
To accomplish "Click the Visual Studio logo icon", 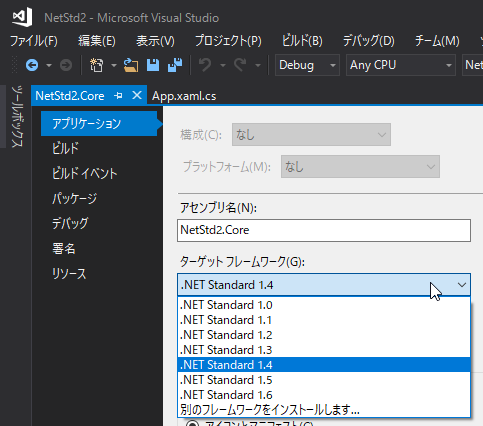I will click(x=22, y=17).
